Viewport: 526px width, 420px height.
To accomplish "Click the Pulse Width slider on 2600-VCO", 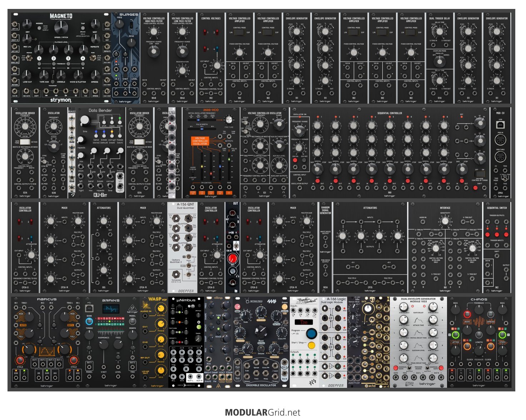I will coord(202,129).
